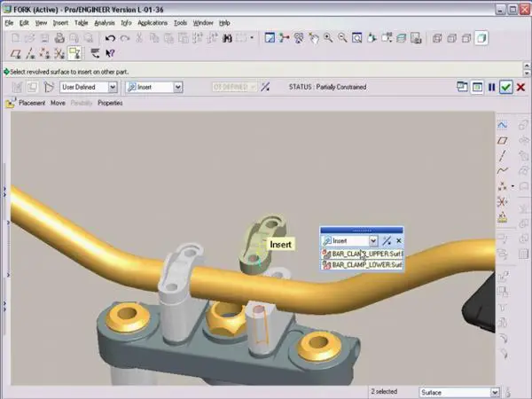Viewport: 532px width, 399px height.
Task: Open the Saved view list icon
Action: (x=387, y=37)
